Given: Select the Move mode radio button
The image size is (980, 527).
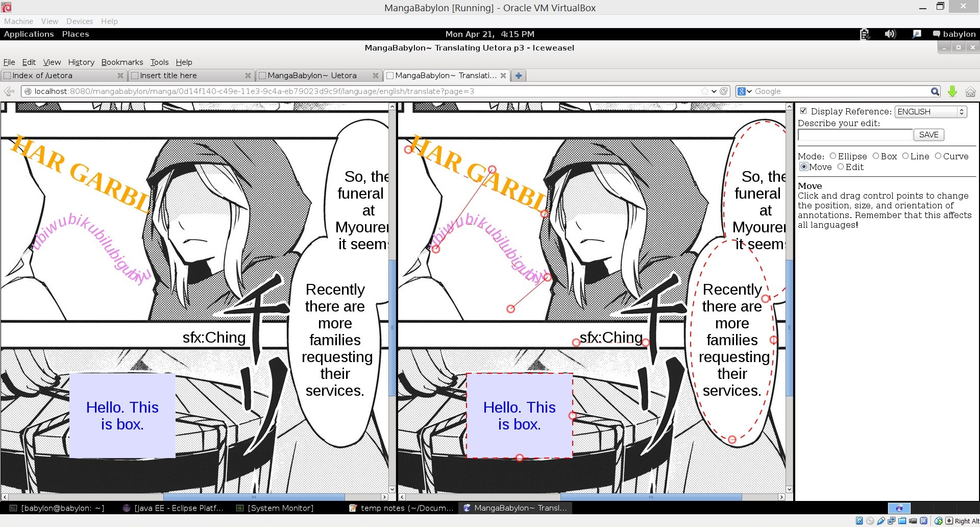Looking at the screenshot, I should 803,166.
